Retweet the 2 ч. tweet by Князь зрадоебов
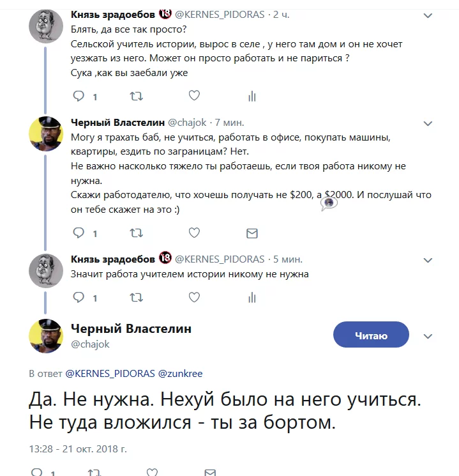459x476 pixels. [136, 96]
